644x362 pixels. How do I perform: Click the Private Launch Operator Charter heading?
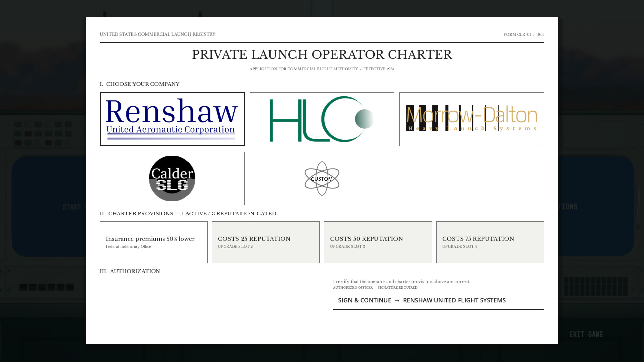[x=322, y=55]
